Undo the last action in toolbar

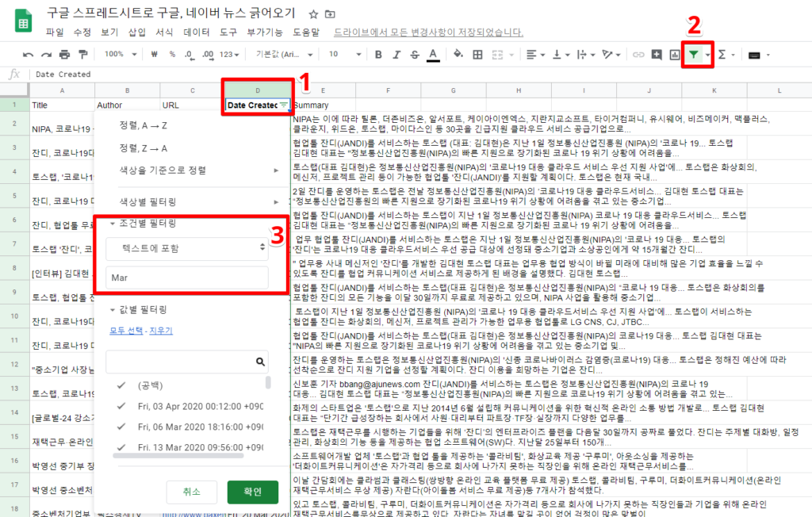28,55
